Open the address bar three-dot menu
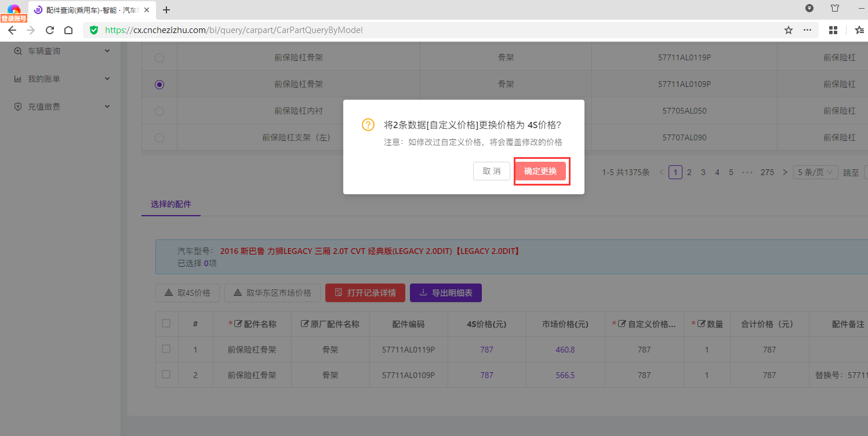The height and width of the screenshot is (436, 868). coord(807,30)
